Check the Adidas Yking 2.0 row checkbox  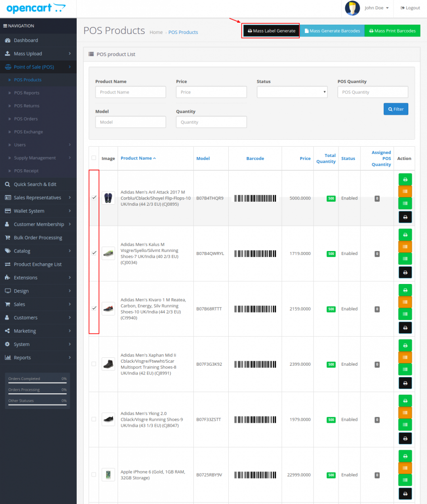pos(93,419)
